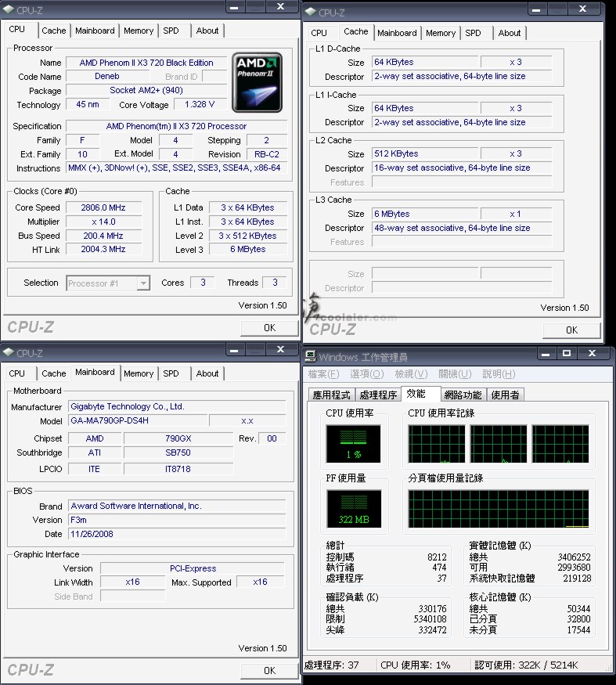This screenshot has height=685, width=616.
Task: Click the Award Software BIOS brand field
Action: pos(177,506)
